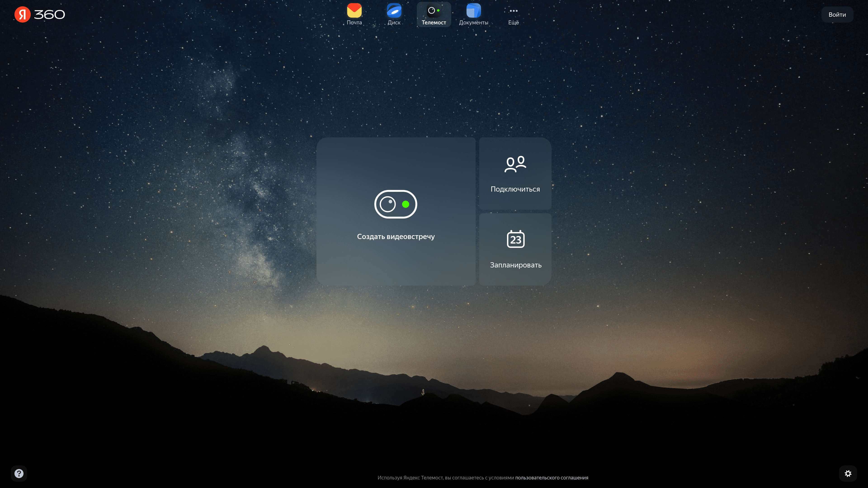Click the Создать видеовстречу label
The width and height of the screenshot is (868, 488).
click(396, 236)
